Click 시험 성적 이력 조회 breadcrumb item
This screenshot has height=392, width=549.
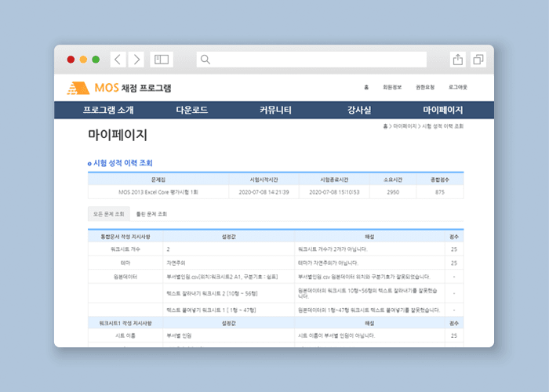(x=442, y=126)
